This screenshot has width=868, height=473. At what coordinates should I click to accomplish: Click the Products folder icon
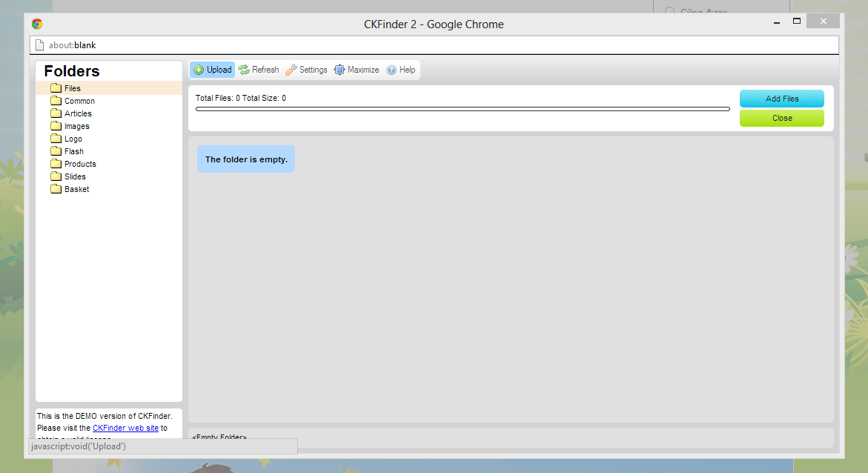(x=56, y=163)
